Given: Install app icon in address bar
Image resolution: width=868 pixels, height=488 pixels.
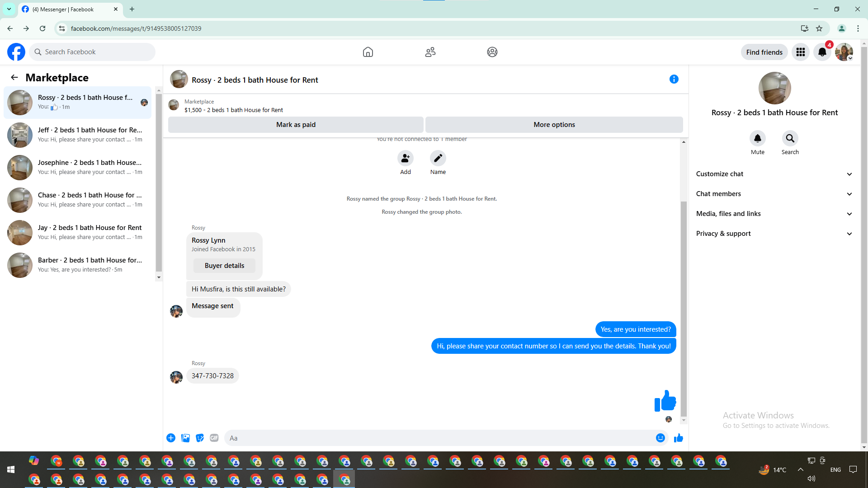Looking at the screenshot, I should 805,28.
